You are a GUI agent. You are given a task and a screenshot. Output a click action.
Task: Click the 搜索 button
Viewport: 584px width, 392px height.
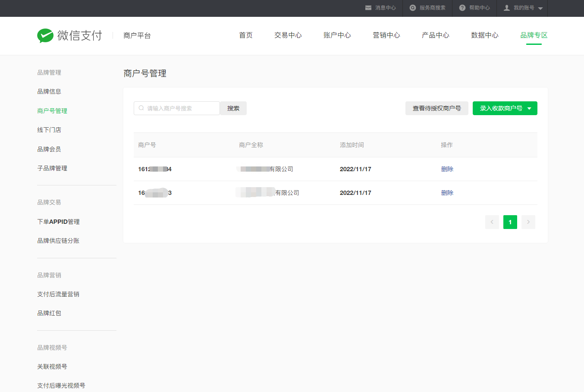click(x=233, y=108)
